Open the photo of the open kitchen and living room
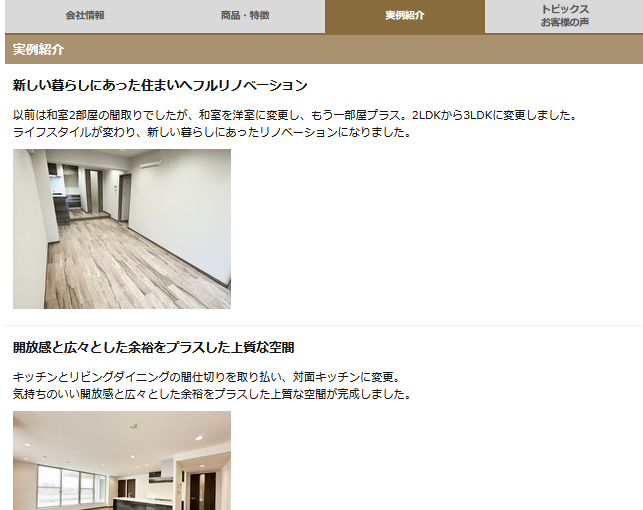This screenshot has height=510, width=643. coord(122,460)
